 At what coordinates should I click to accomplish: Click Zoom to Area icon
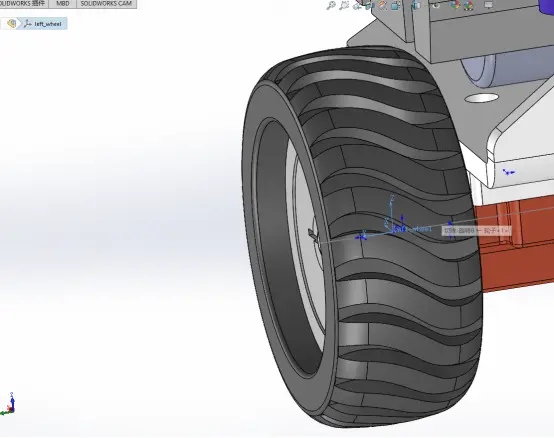coord(344,5)
